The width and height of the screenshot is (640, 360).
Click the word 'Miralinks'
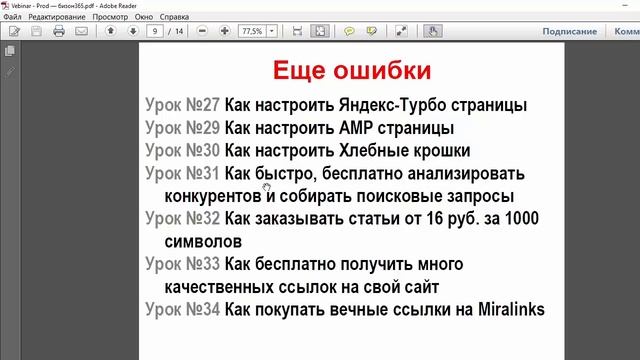tap(511, 309)
